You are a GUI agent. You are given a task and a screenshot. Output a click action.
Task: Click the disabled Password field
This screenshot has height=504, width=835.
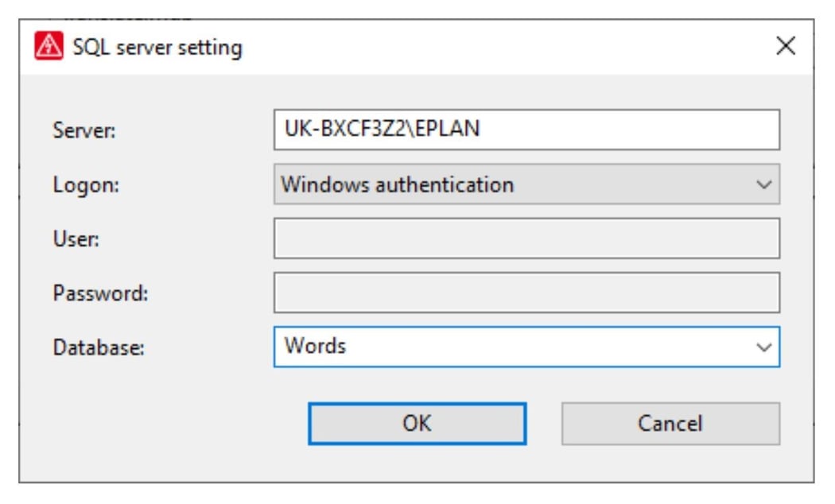click(526, 293)
